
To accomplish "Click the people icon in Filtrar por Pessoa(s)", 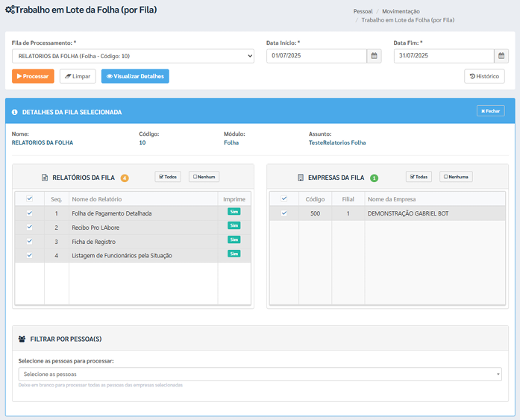I will click(22, 339).
